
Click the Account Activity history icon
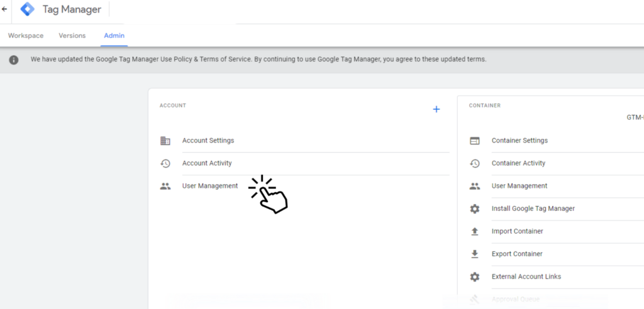pyautogui.click(x=165, y=163)
